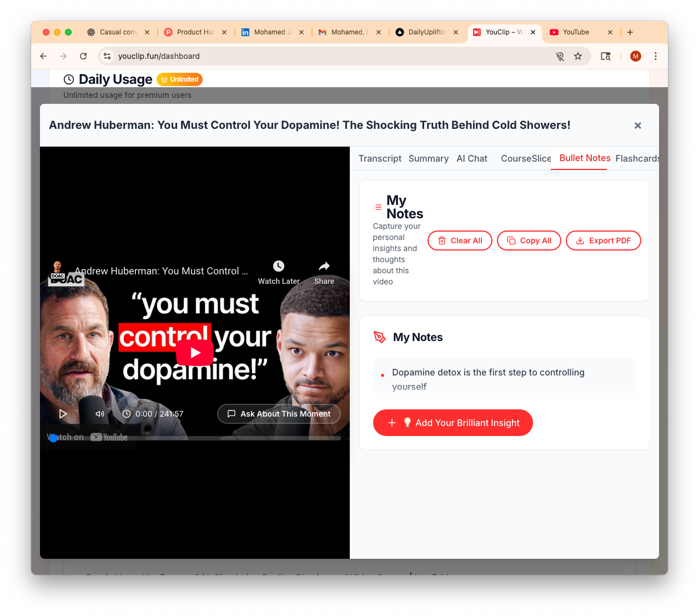Select the Dopamine detox note
This screenshot has width=699, height=616.
[x=505, y=379]
